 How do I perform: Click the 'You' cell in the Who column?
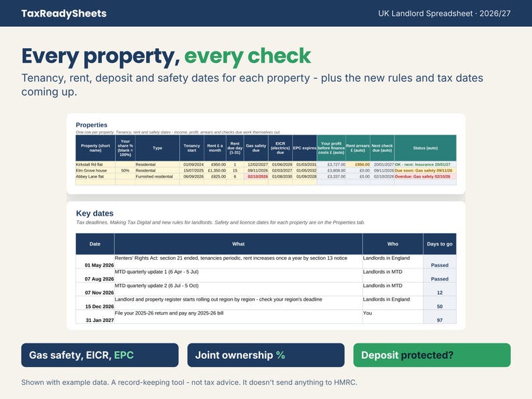(393, 317)
